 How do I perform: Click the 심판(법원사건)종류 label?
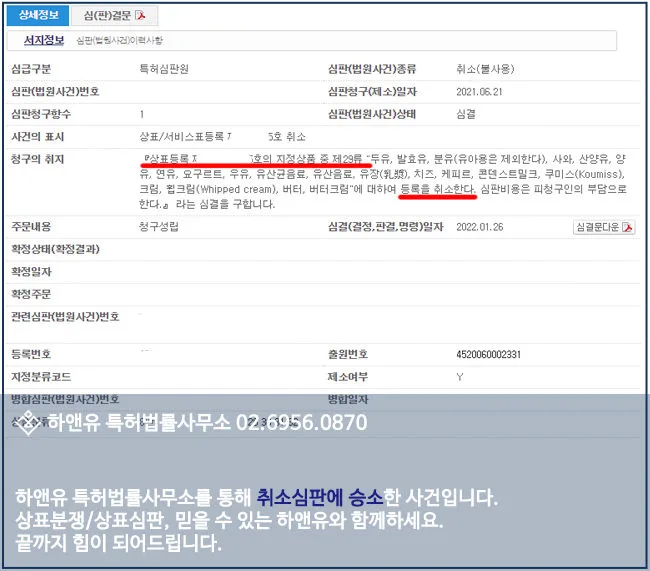click(372, 69)
